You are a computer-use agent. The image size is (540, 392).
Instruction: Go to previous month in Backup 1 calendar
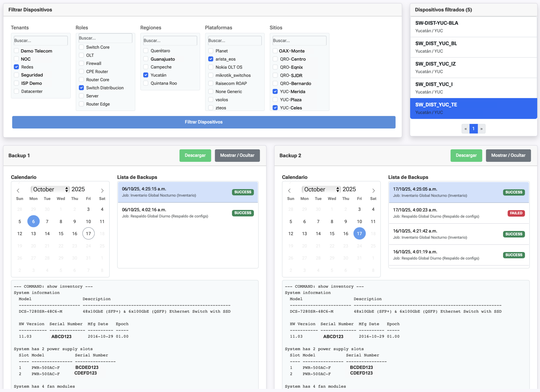18,191
